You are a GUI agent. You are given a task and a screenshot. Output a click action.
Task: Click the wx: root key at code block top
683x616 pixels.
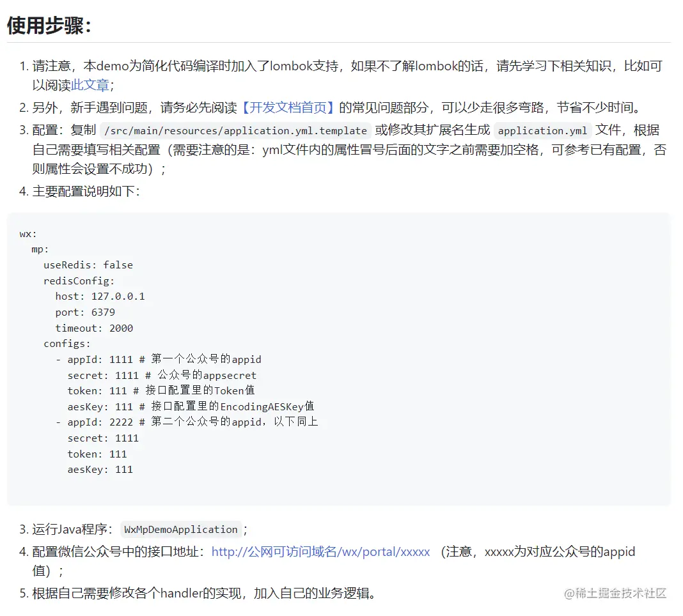26,233
